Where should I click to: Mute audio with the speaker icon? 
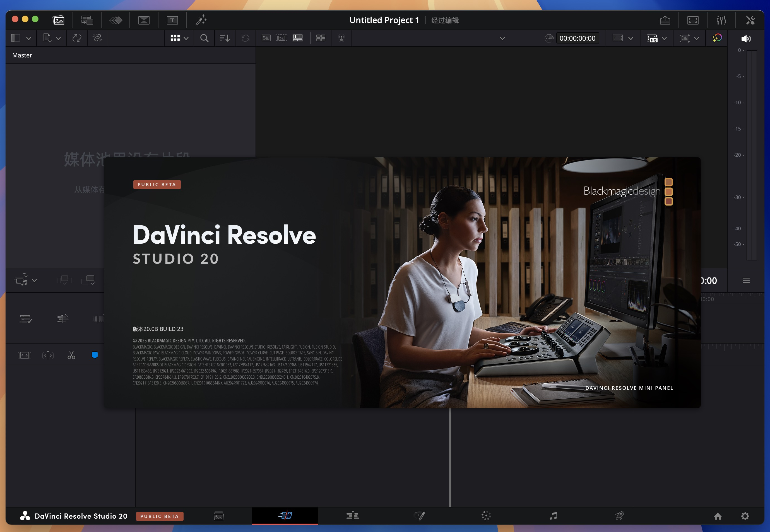coord(746,38)
